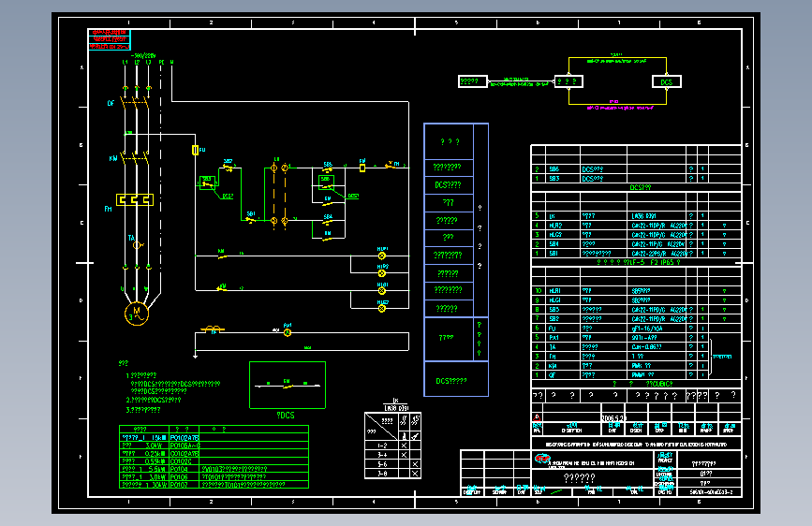812x526 pixels.
Task: Select SB6 row in parts list
Action: tap(636, 169)
